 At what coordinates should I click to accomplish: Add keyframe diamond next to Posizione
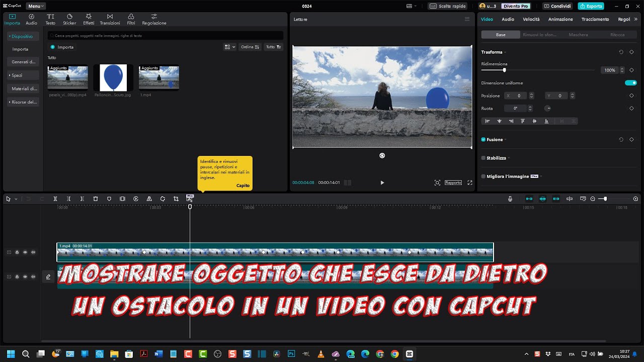631,96
